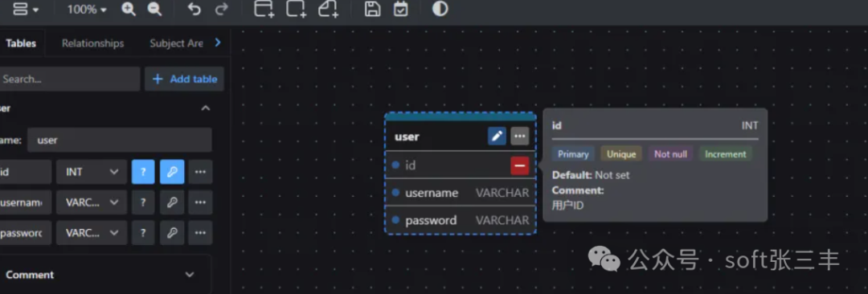Zoom in with the magnifier plus icon

click(x=129, y=10)
